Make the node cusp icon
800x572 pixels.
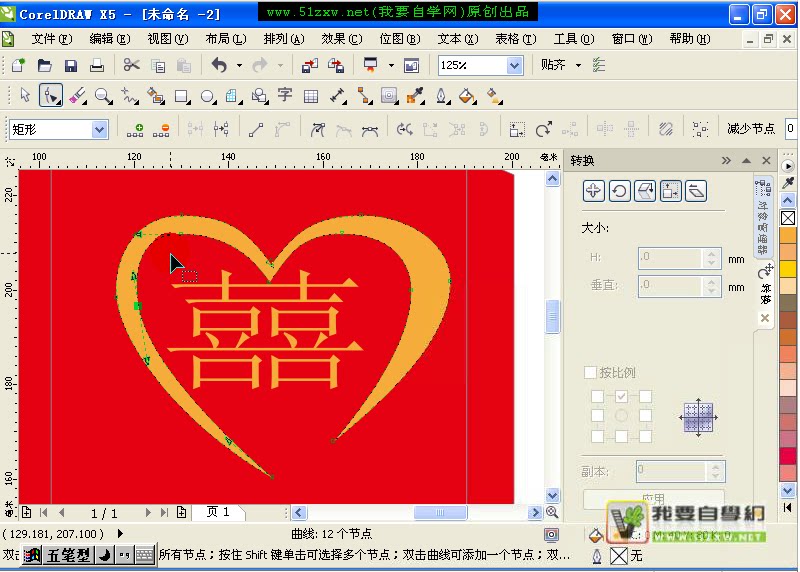(318, 130)
